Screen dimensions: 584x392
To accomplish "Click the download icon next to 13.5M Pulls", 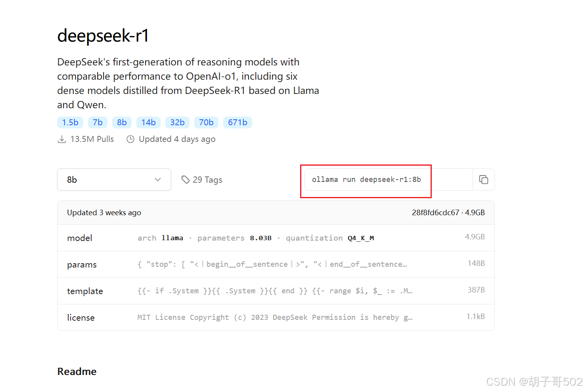I will (62, 139).
